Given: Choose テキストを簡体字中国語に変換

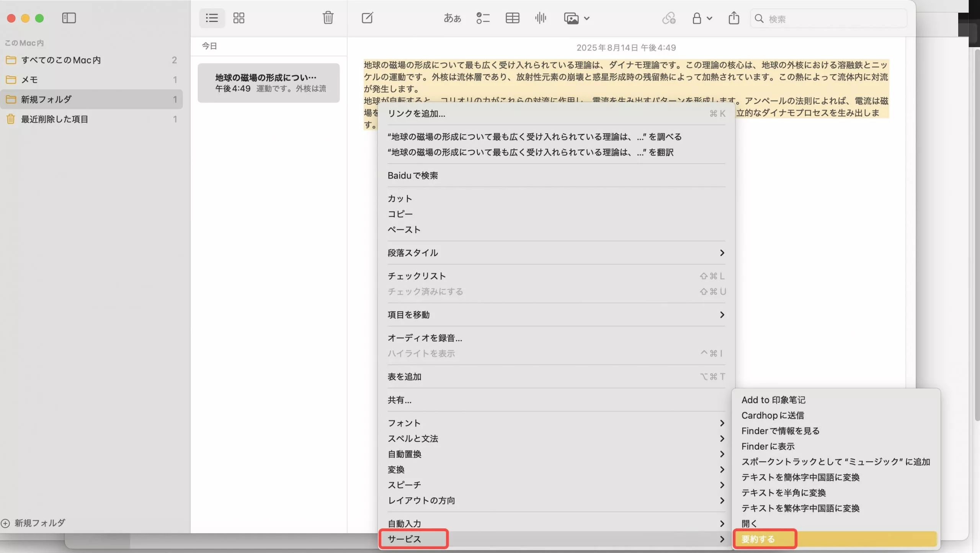Looking at the screenshot, I should click(836, 478).
